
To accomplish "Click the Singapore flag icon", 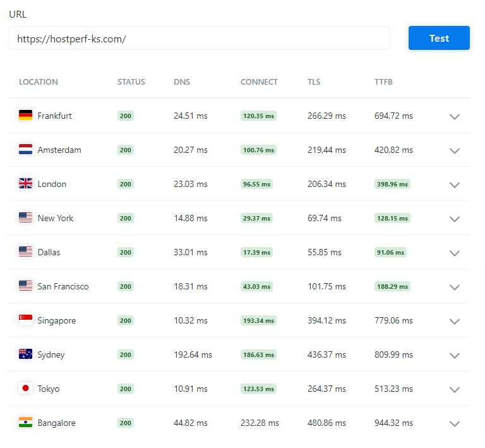I will [x=25, y=320].
